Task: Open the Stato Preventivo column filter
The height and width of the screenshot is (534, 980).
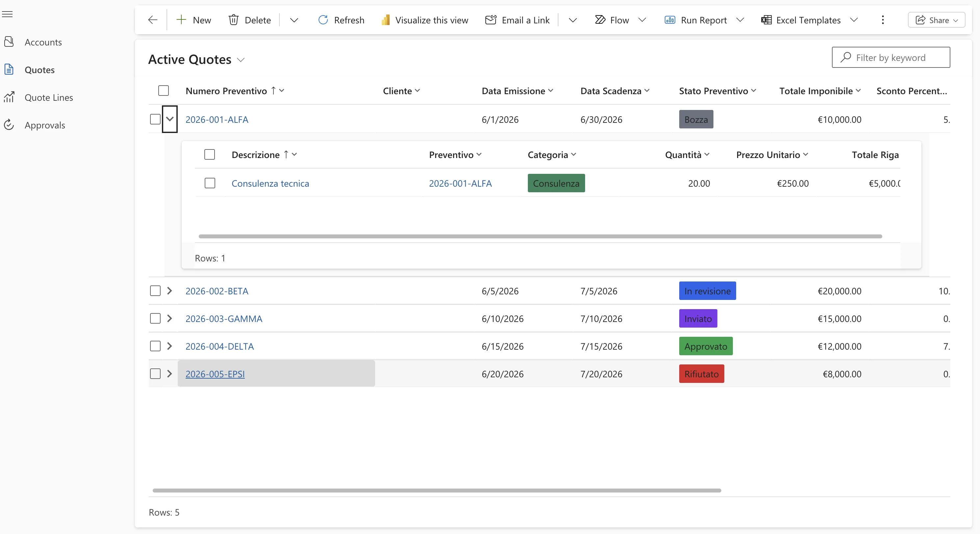Action: 754,91
